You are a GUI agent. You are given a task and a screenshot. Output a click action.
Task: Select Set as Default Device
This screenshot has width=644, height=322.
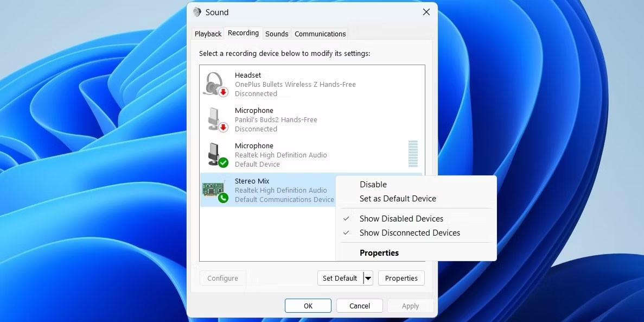(398, 198)
